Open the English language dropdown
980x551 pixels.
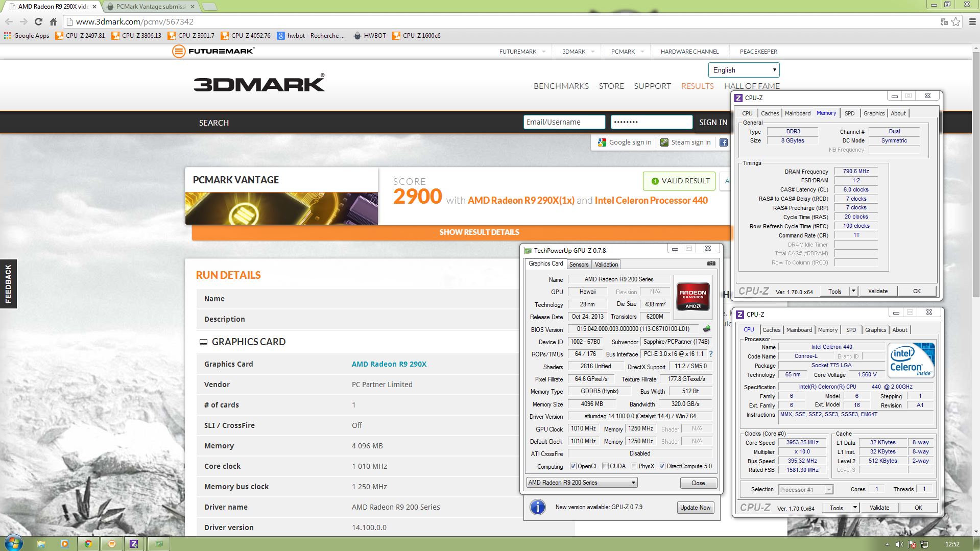click(x=744, y=70)
